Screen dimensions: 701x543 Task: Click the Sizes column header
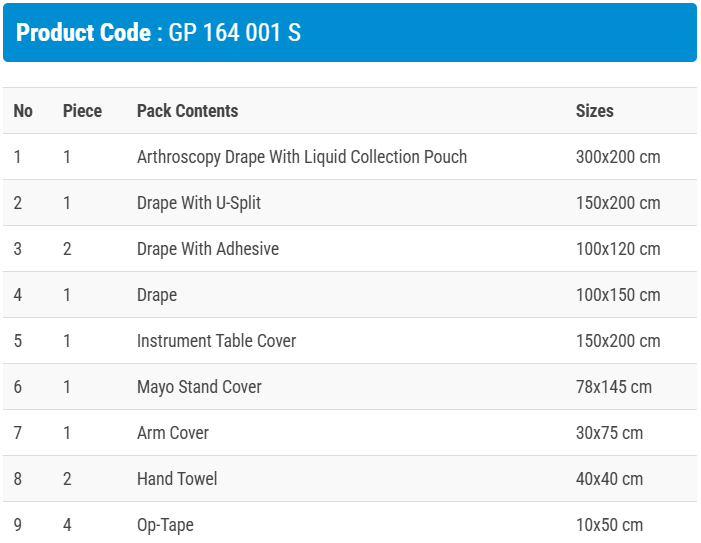[594, 111]
